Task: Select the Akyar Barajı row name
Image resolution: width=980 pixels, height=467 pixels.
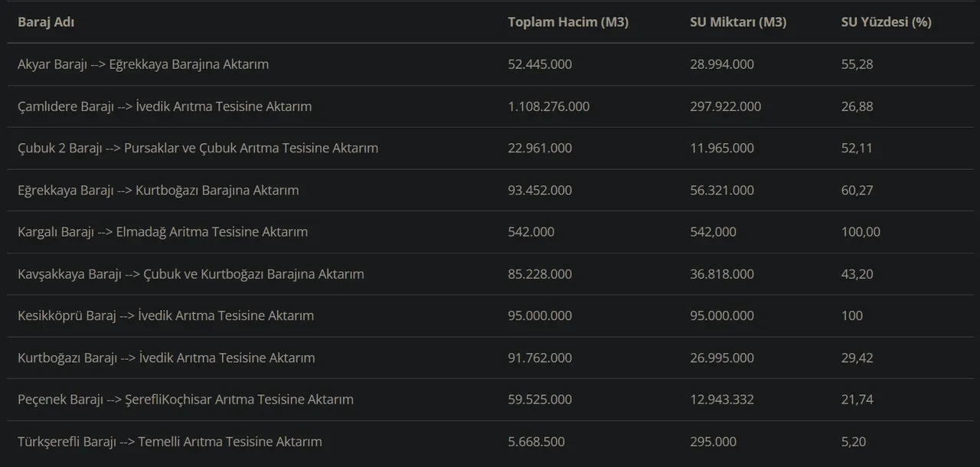Action: (143, 64)
